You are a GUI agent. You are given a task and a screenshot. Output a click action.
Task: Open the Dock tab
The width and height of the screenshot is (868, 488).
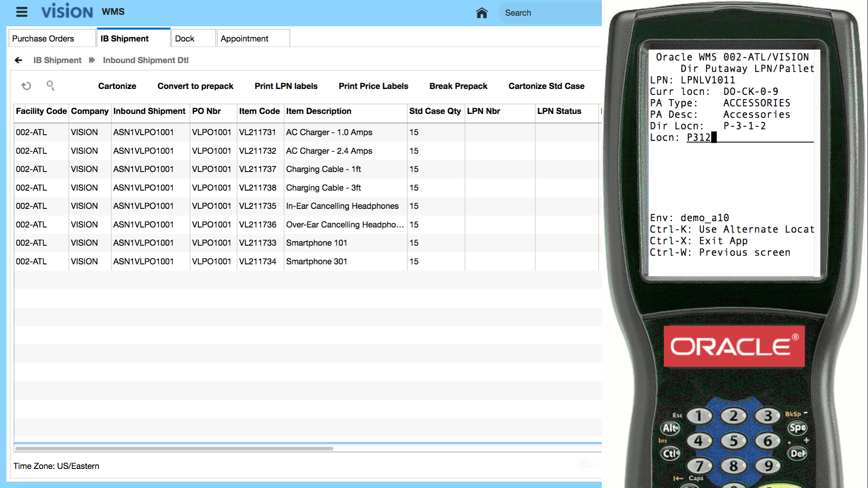(x=185, y=39)
